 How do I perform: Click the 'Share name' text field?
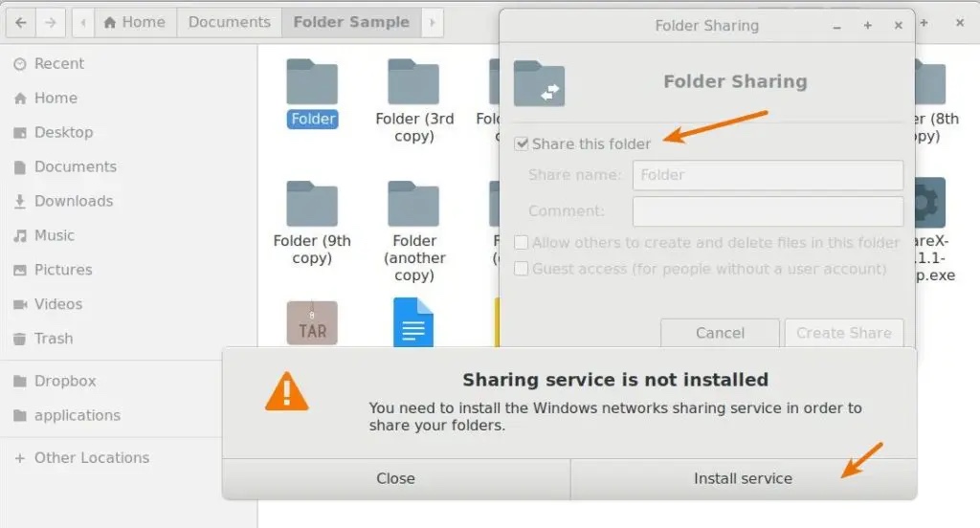pos(768,175)
